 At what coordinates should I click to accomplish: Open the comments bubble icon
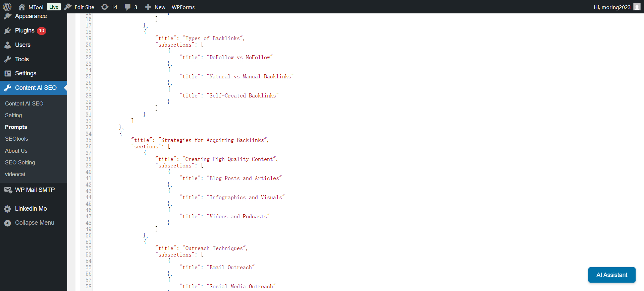(x=127, y=7)
